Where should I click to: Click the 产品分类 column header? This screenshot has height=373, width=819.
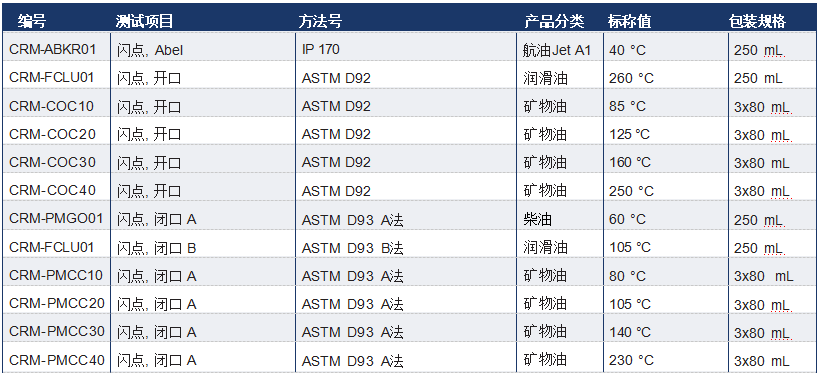pyautogui.click(x=554, y=21)
